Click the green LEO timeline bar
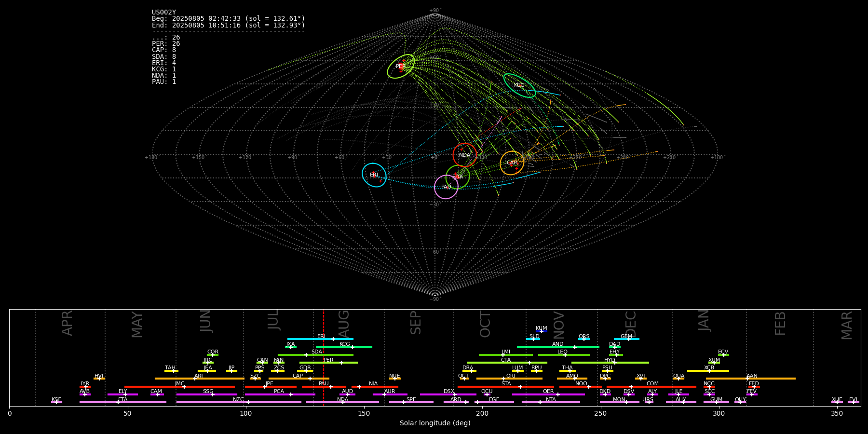This screenshot has height=434, width=868. tap(564, 355)
